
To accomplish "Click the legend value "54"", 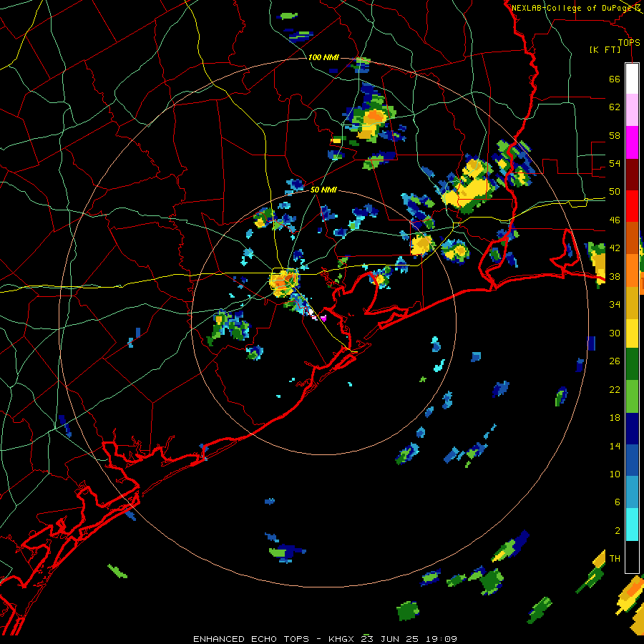I will click(615, 163).
